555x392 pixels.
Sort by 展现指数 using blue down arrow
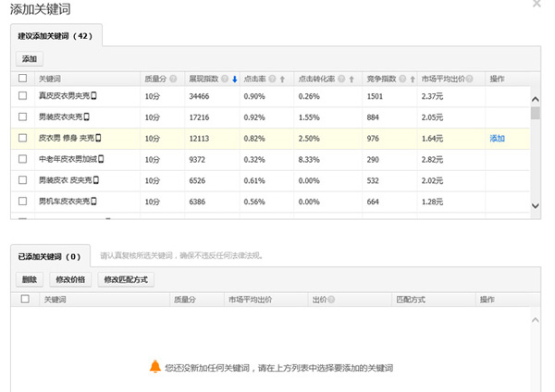234,80
